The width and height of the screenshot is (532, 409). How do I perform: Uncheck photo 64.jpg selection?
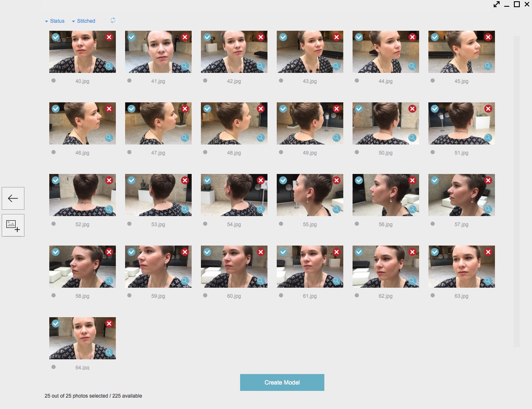pyautogui.click(x=56, y=323)
